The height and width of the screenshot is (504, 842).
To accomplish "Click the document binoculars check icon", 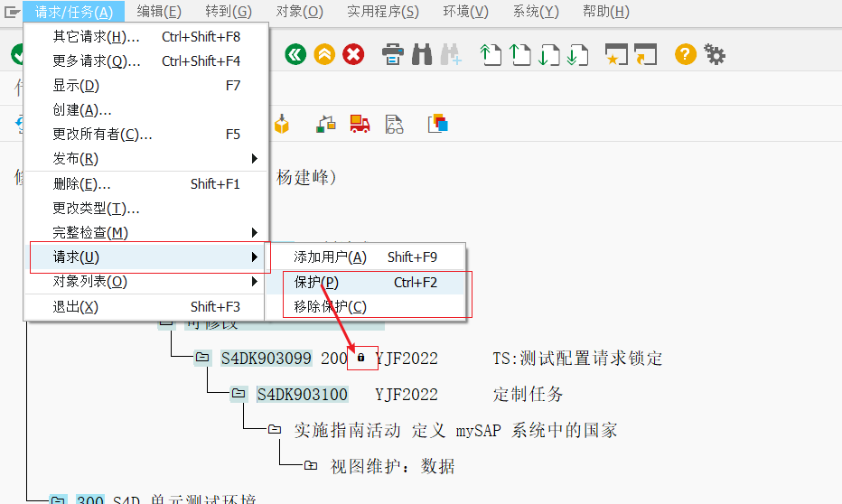I will pyautogui.click(x=394, y=124).
